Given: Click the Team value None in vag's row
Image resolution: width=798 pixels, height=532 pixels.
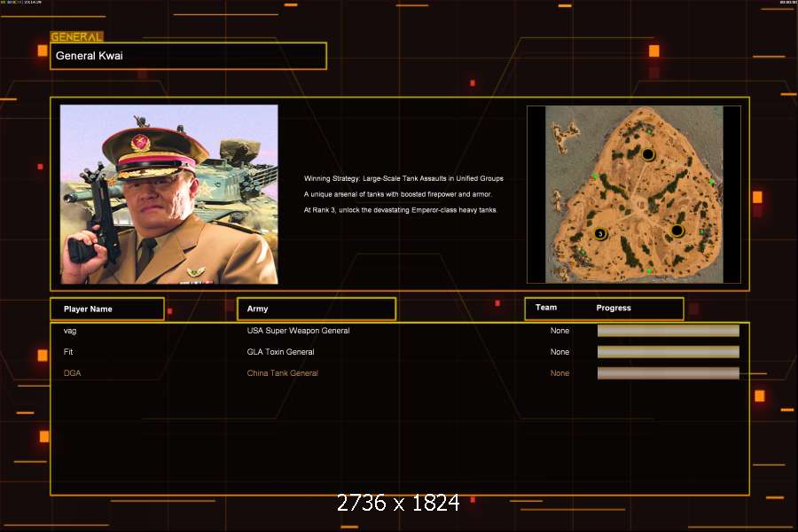Looking at the screenshot, I should tap(559, 331).
